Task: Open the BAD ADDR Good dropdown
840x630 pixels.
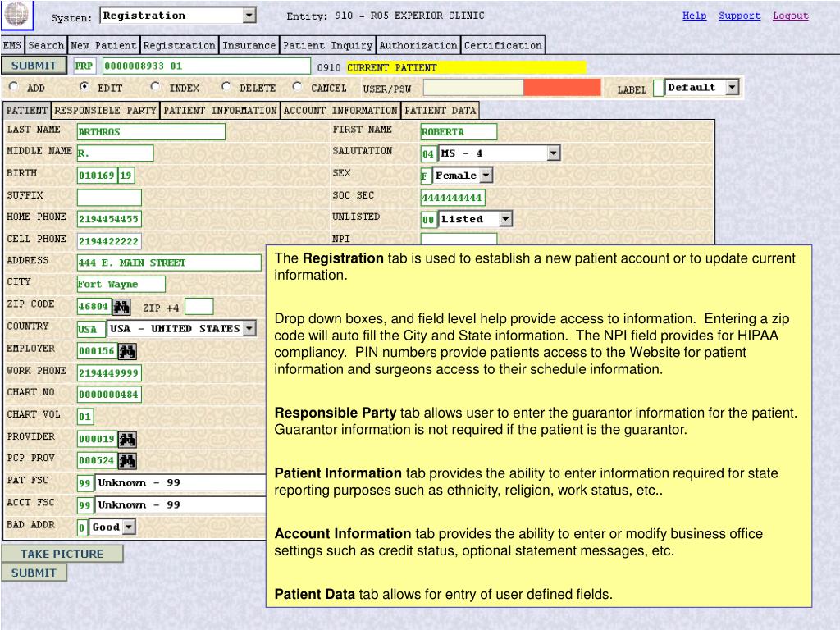Action: click(112, 527)
